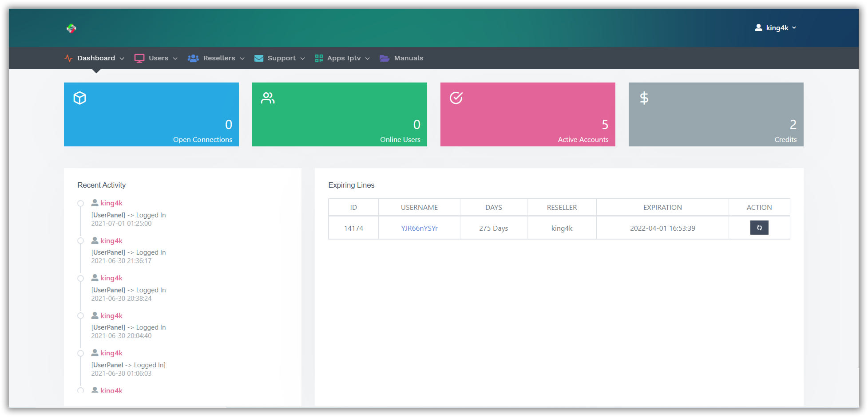
Task: Click the heartbeat icon next to Dashboard
Action: [x=68, y=58]
